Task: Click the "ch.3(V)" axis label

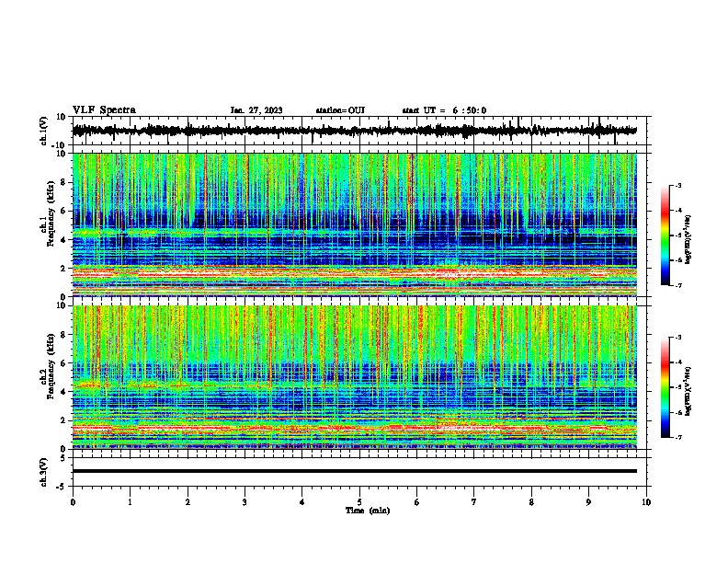Action: (x=44, y=472)
